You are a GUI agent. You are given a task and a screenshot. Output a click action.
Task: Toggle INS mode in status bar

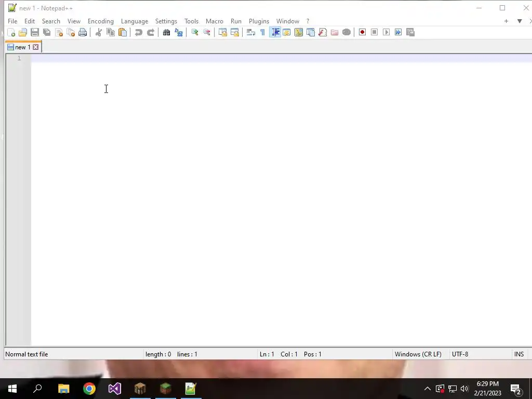click(519, 354)
